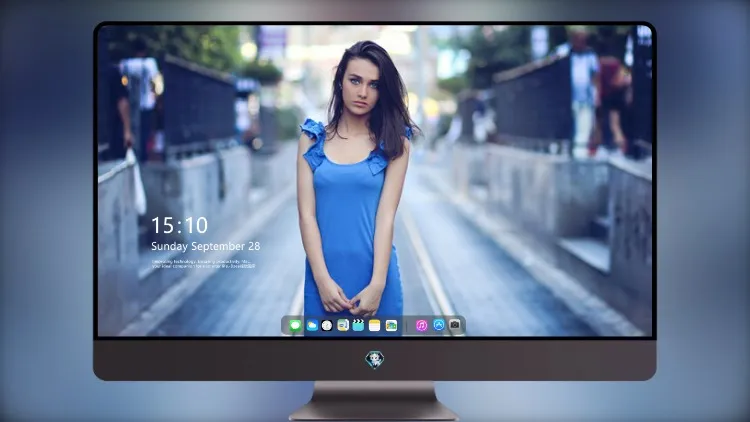The image size is (750, 422).
Task: Click empty dock space right of Camera
Action: [463, 326]
